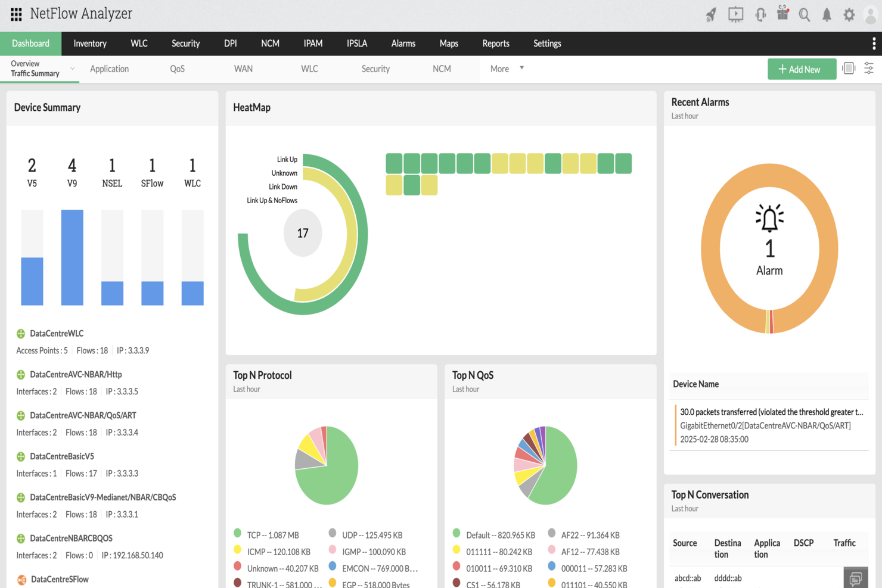Select the NCM dashboard sub-tab
This screenshot has height=588, width=882.
coord(442,69)
